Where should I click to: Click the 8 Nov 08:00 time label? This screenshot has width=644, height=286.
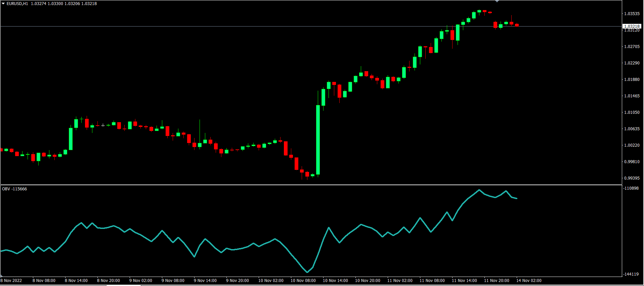44,281
